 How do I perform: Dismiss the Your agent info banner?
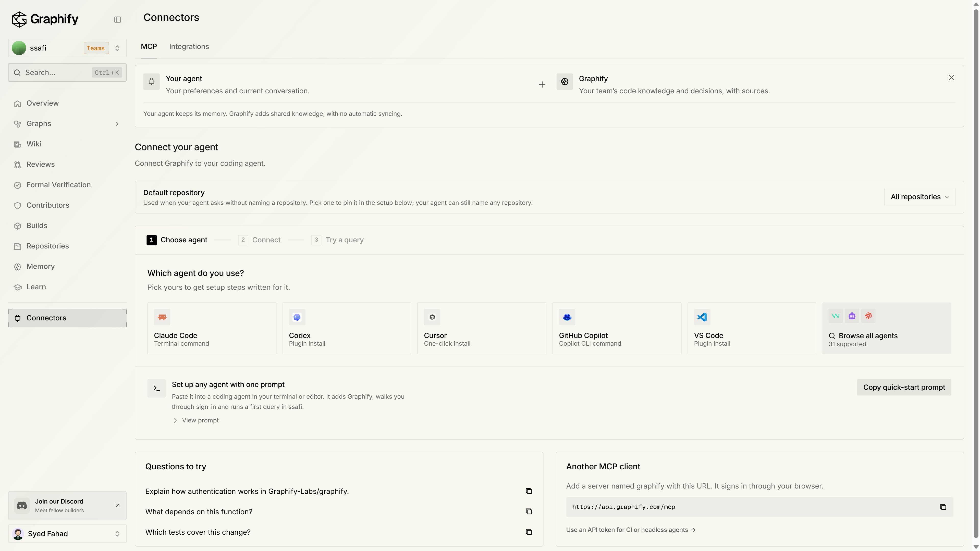(x=951, y=78)
